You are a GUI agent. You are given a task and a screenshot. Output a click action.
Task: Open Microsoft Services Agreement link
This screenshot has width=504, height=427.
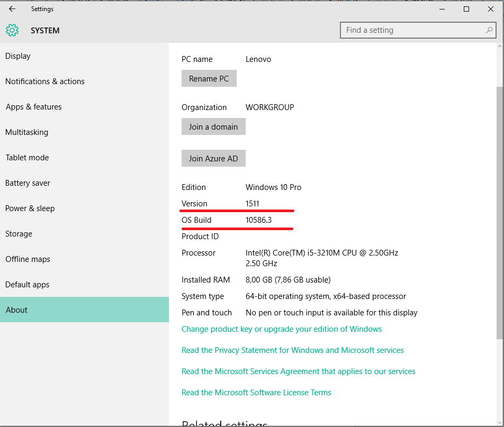point(298,371)
